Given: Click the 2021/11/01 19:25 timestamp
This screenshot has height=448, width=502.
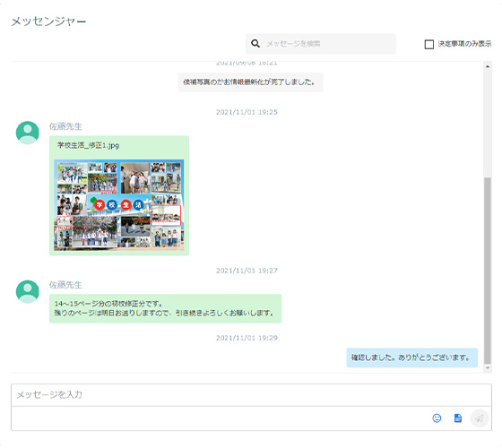Looking at the screenshot, I should [x=247, y=112].
